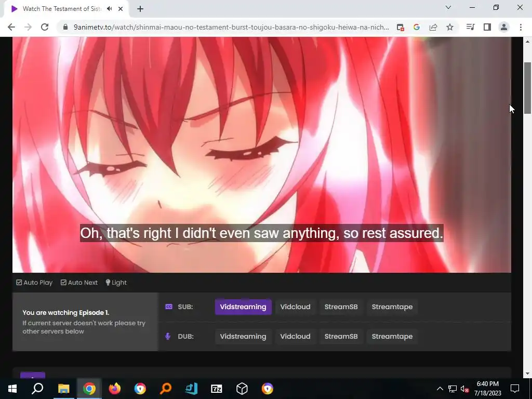Select the SUB Vidcloud server
532x399 pixels.
tap(295, 307)
